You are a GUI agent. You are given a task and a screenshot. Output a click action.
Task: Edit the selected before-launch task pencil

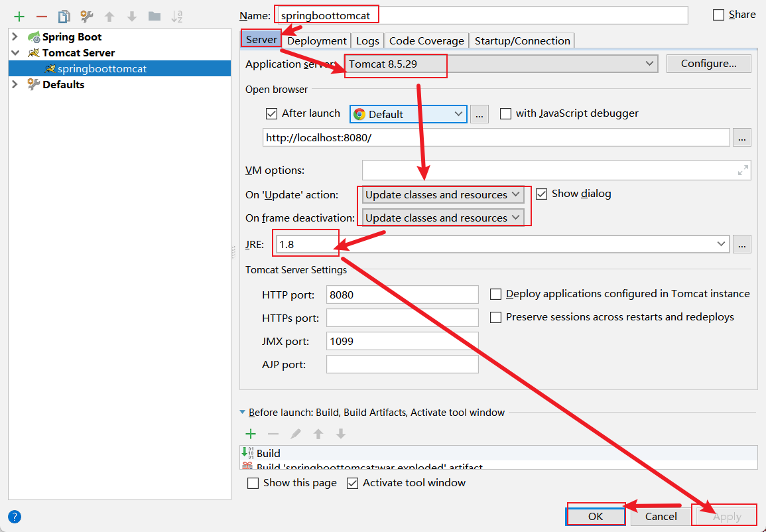296,434
